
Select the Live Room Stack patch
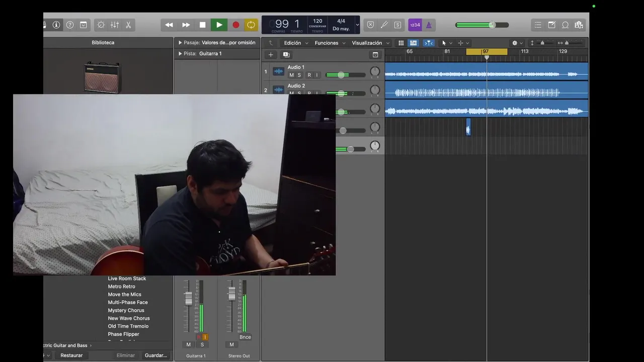point(127,279)
